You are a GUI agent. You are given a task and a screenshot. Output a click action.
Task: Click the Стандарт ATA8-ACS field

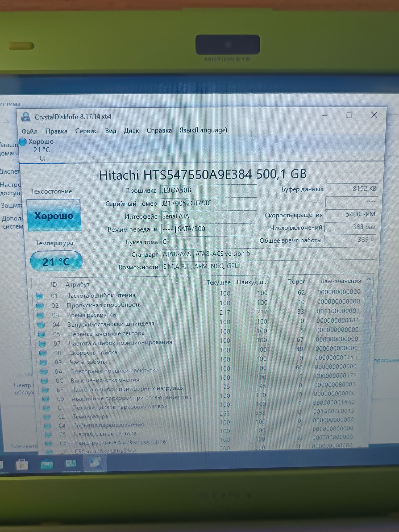coord(268,254)
